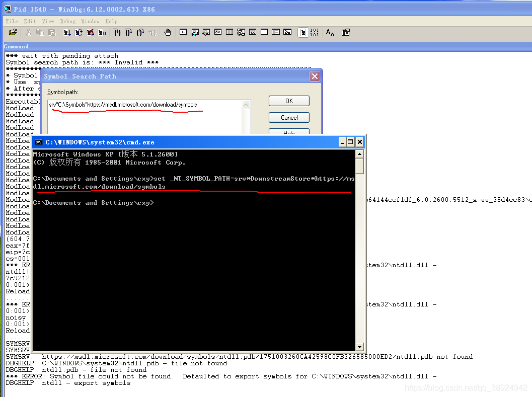This screenshot has height=397, width=532.
Task: Click the cmd prompt line 'C:\Documents and Settings\cxy>'
Action: pos(93,203)
